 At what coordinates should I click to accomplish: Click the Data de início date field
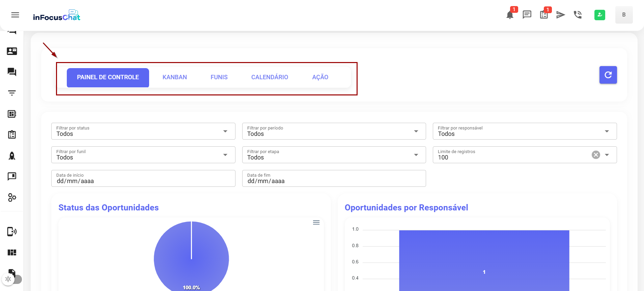coord(143,178)
